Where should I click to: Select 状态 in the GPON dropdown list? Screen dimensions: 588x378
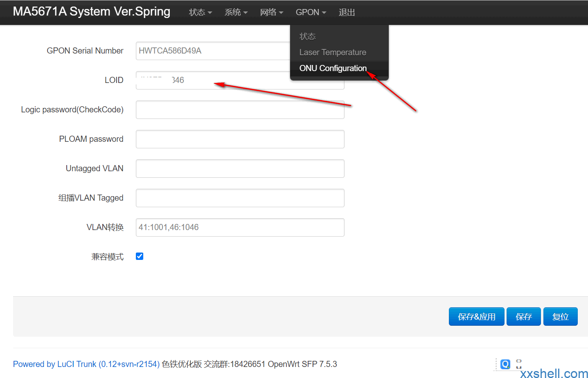(x=307, y=36)
